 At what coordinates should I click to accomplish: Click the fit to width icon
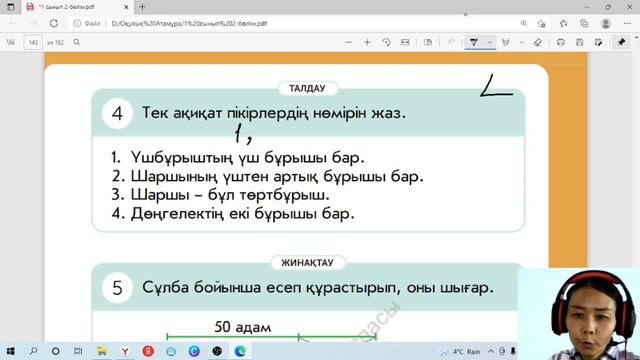coord(405,42)
